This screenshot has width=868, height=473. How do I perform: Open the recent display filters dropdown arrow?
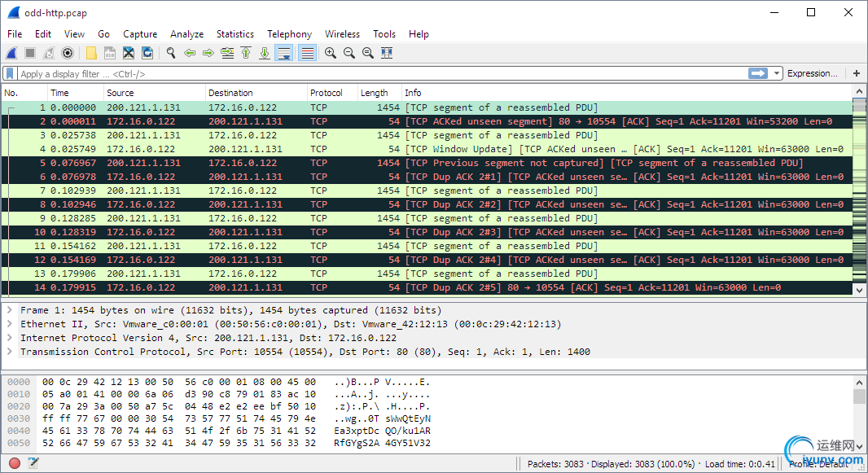pos(777,73)
